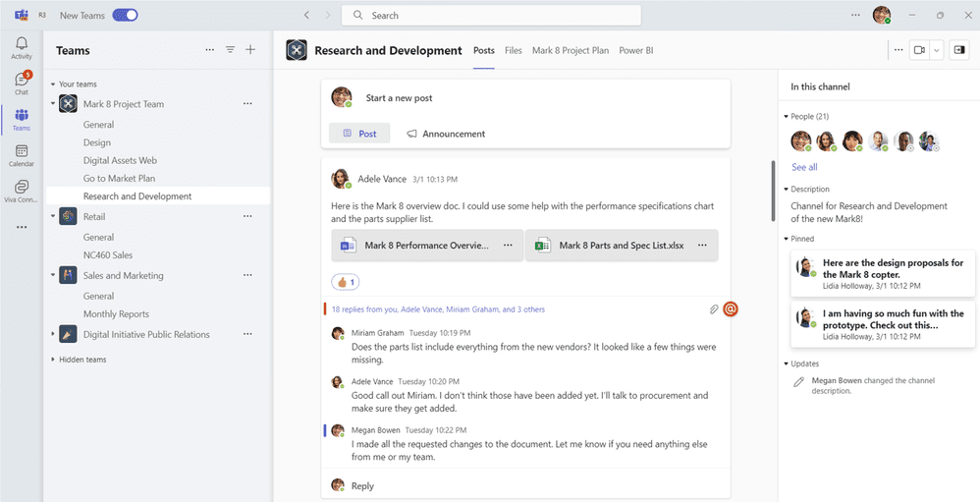The height and width of the screenshot is (502, 980).
Task: Click plus to join or create team
Action: pyautogui.click(x=250, y=50)
